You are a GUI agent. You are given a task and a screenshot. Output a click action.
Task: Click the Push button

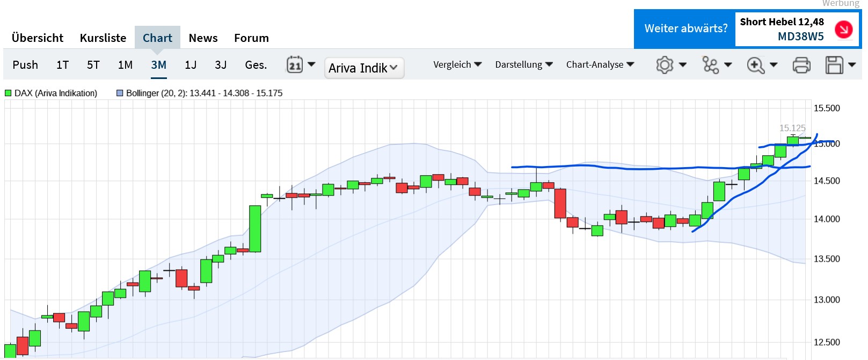coord(25,65)
